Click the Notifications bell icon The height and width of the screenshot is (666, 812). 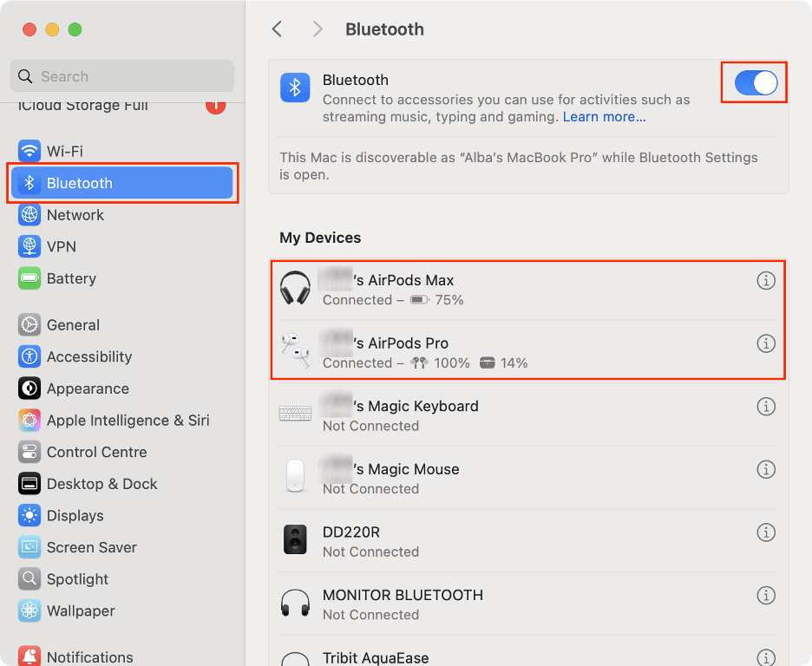tap(29, 656)
